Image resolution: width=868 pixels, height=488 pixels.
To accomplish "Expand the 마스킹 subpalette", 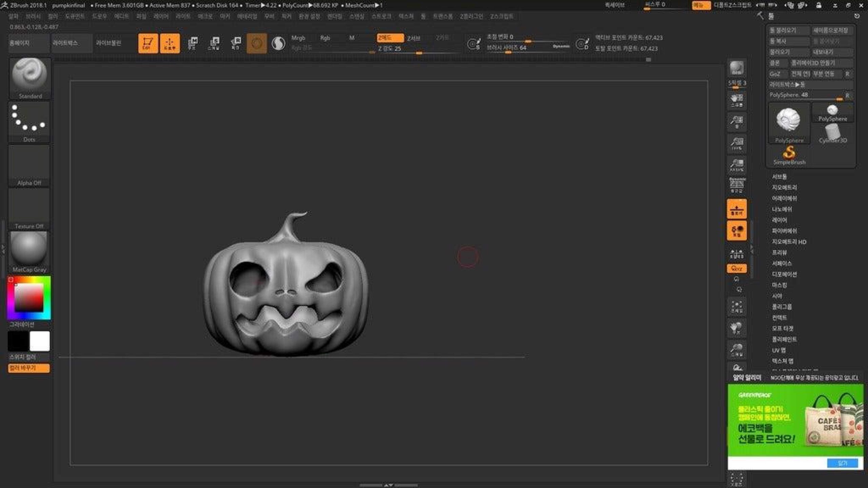I will 779,285.
